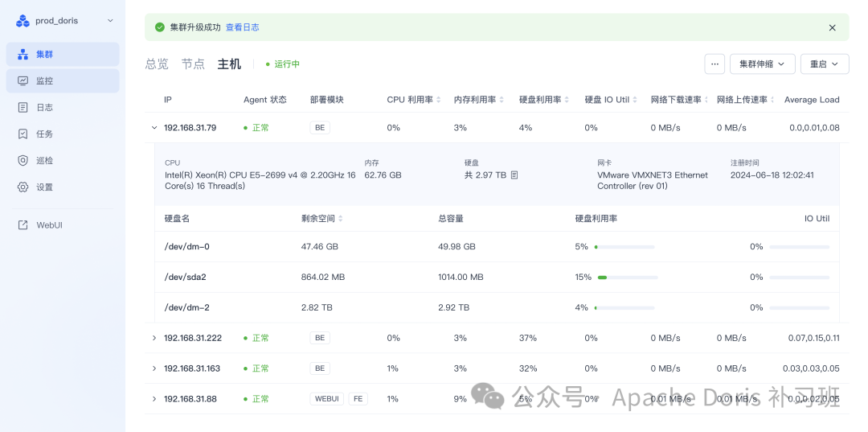Open 巡检 inspection via shield icon
This screenshot has height=432, width=868.
(x=23, y=161)
